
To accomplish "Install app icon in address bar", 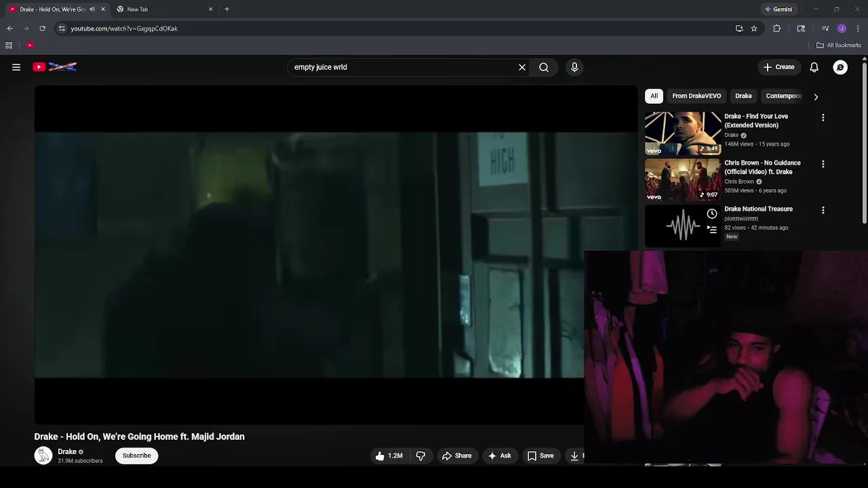I will pyautogui.click(x=739, y=28).
